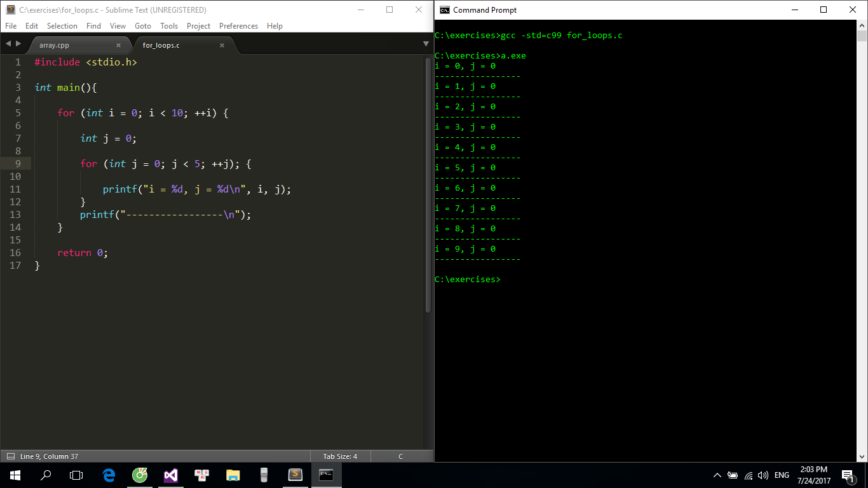Close the array.cpp tab
Screen dimensions: 868x488
tap(118, 45)
